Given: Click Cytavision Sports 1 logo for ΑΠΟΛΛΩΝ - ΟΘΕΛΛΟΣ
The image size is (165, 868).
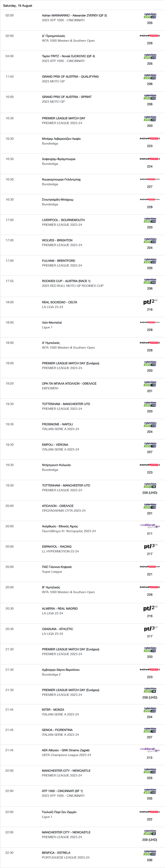Looking at the screenshot, I should pos(150,506).
